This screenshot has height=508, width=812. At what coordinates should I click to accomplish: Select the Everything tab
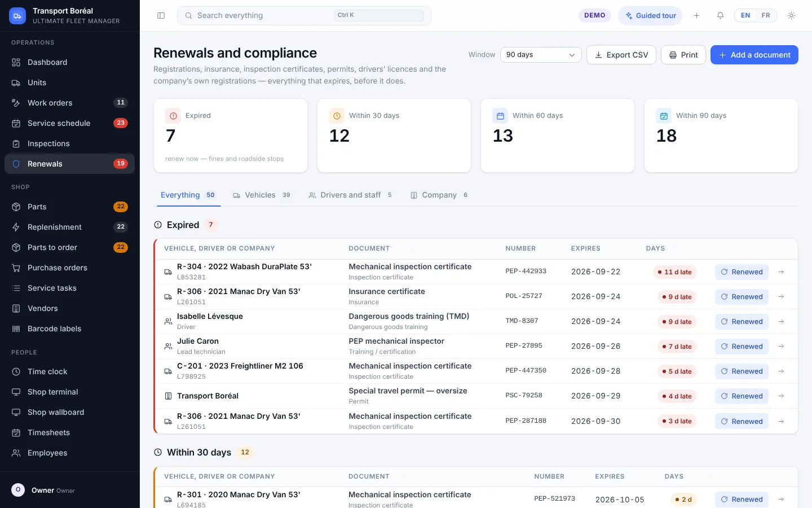point(188,195)
